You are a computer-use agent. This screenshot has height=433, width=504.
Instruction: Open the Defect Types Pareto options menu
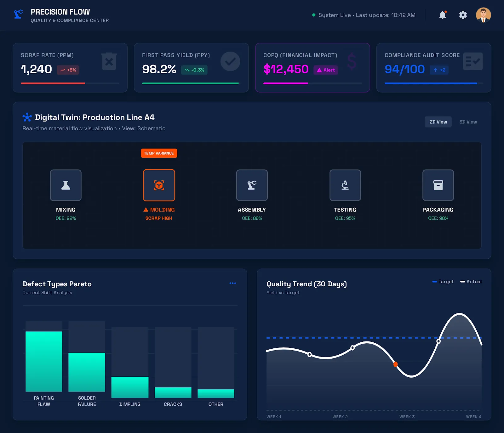pos(233,283)
